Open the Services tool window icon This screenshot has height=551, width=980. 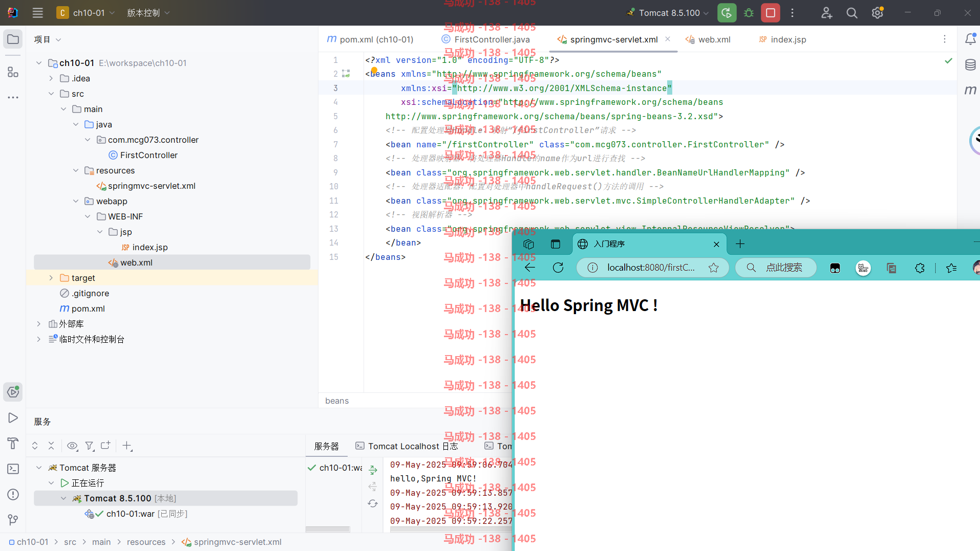(13, 392)
